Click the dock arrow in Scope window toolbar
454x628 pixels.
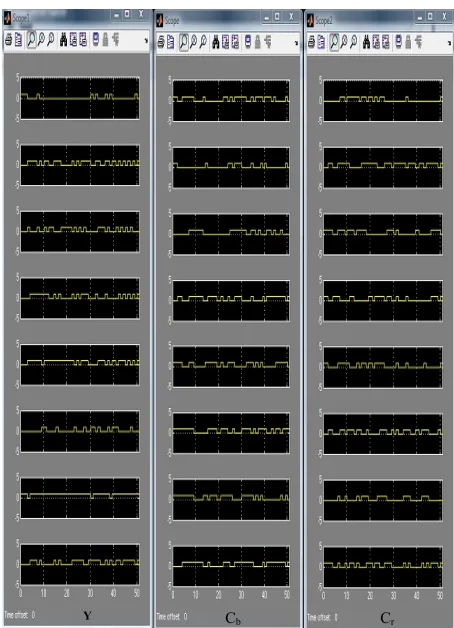[296, 43]
